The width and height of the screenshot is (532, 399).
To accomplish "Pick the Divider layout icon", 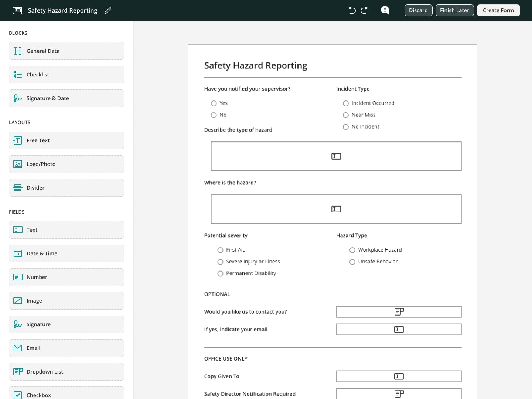I will tap(18, 188).
